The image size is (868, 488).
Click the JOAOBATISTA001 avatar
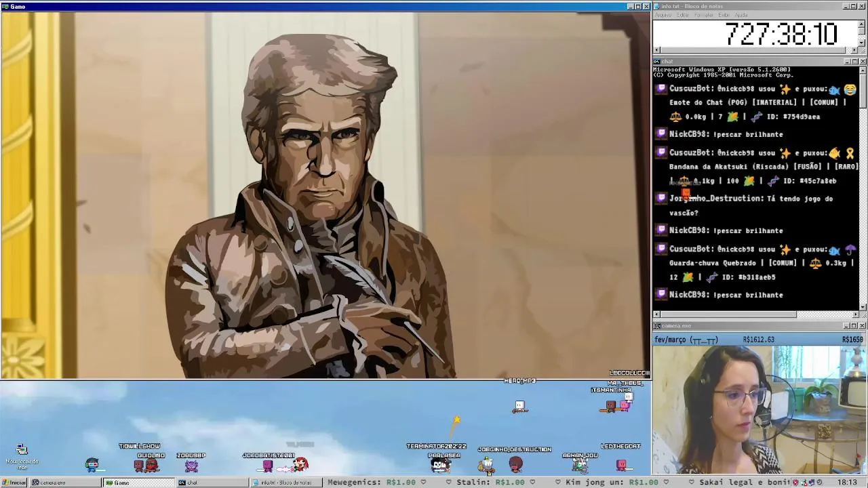pos(268,466)
